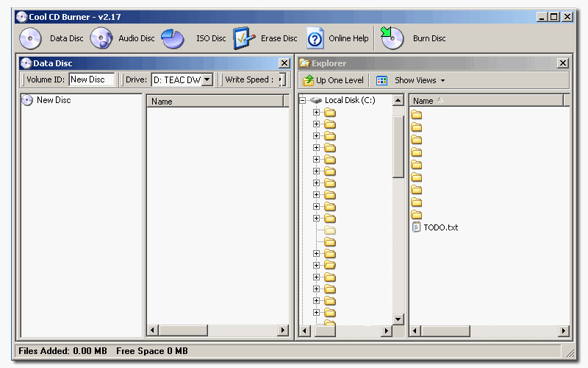The image size is (588, 368).
Task: Minimize the Cool CD Burner window
Action: [x=542, y=17]
